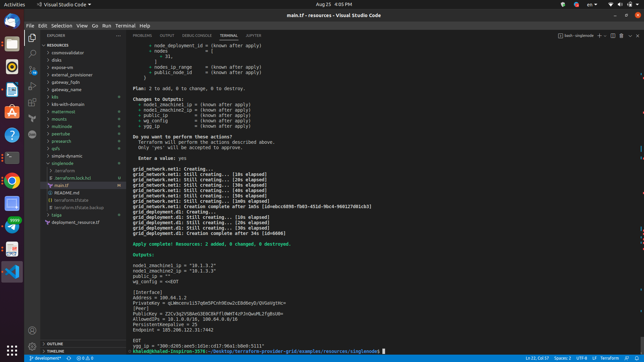The image size is (644, 362).
Task: Kill the terminal with the trash icon
Action: coord(622,36)
